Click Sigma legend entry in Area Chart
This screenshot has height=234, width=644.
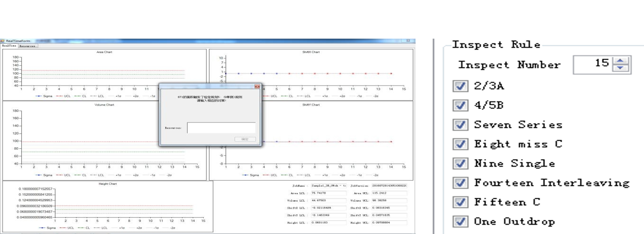44,96
